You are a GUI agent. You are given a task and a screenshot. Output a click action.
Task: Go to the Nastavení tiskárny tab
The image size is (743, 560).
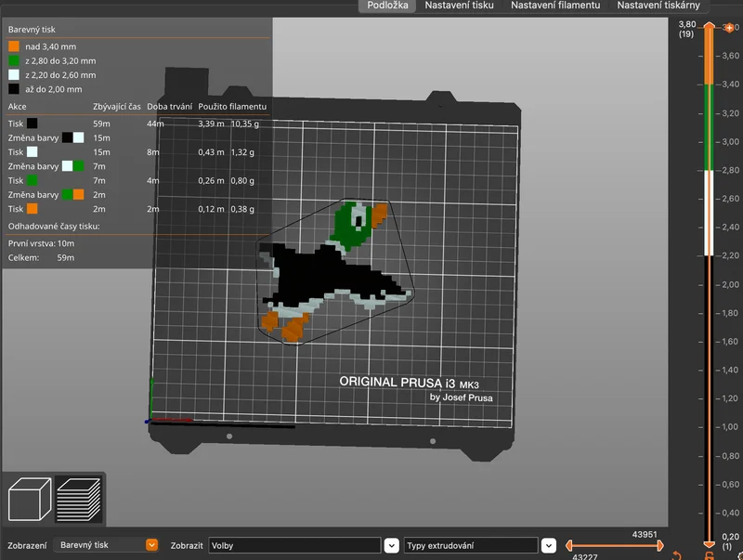[x=658, y=6]
